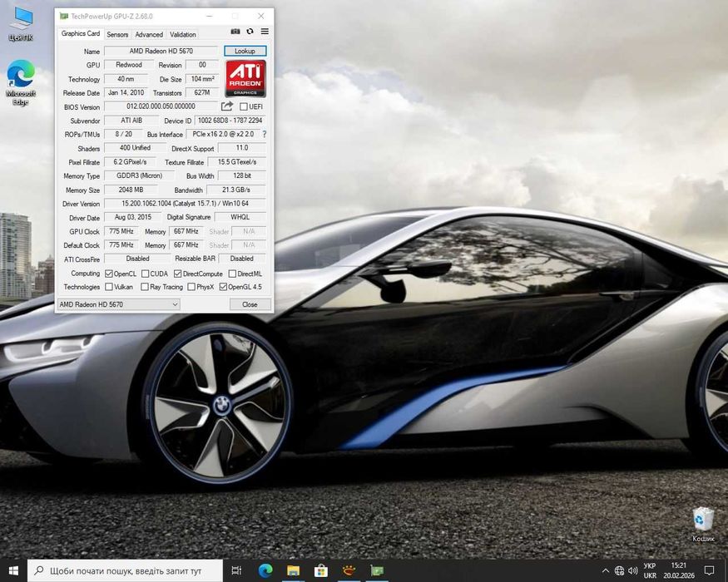Click the Bus Interface question mark

(265, 134)
